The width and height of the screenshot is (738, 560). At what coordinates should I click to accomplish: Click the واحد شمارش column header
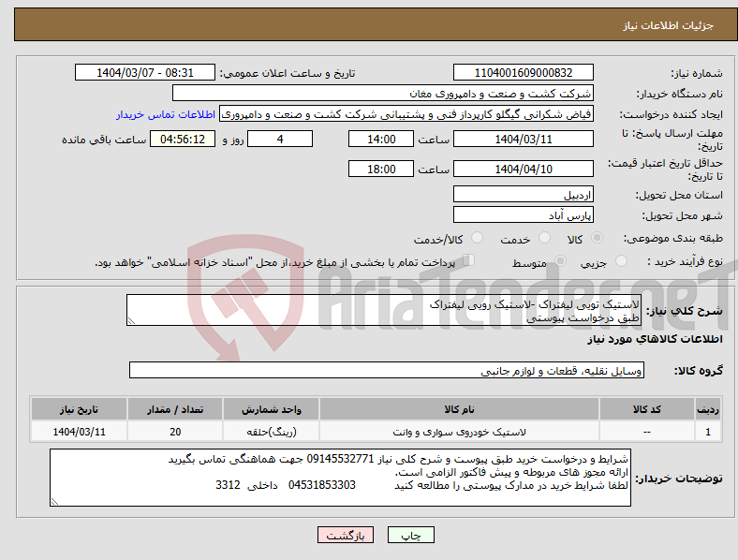pyautogui.click(x=271, y=409)
